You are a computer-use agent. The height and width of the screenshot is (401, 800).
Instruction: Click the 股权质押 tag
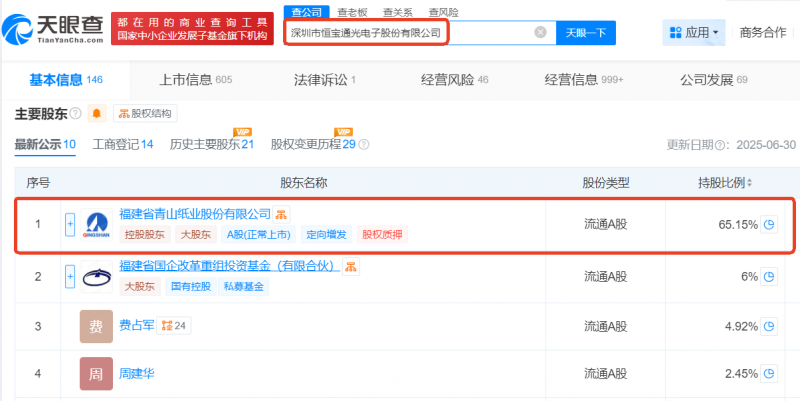point(382,235)
